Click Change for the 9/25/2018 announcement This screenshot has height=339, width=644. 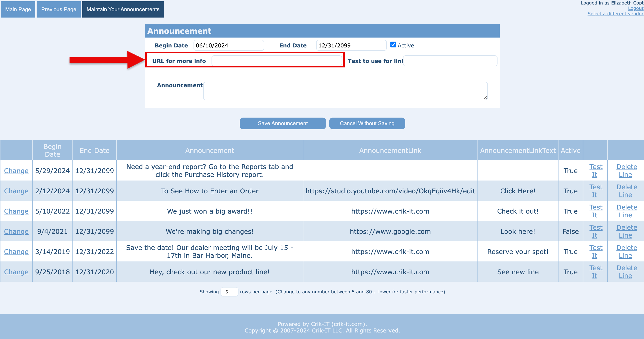tap(16, 272)
